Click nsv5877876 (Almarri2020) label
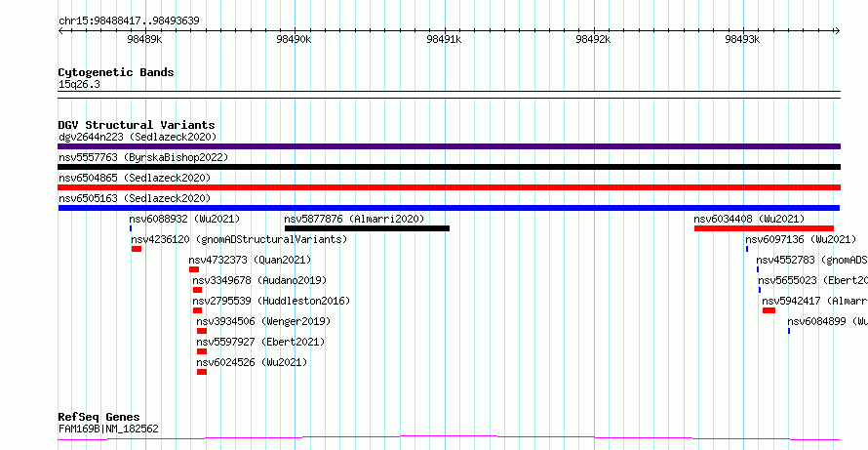Screen dimensions: 868x450 click(x=354, y=219)
